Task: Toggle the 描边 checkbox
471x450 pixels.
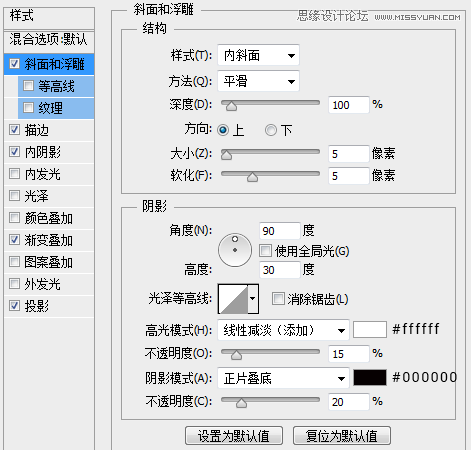Action: tap(14, 129)
